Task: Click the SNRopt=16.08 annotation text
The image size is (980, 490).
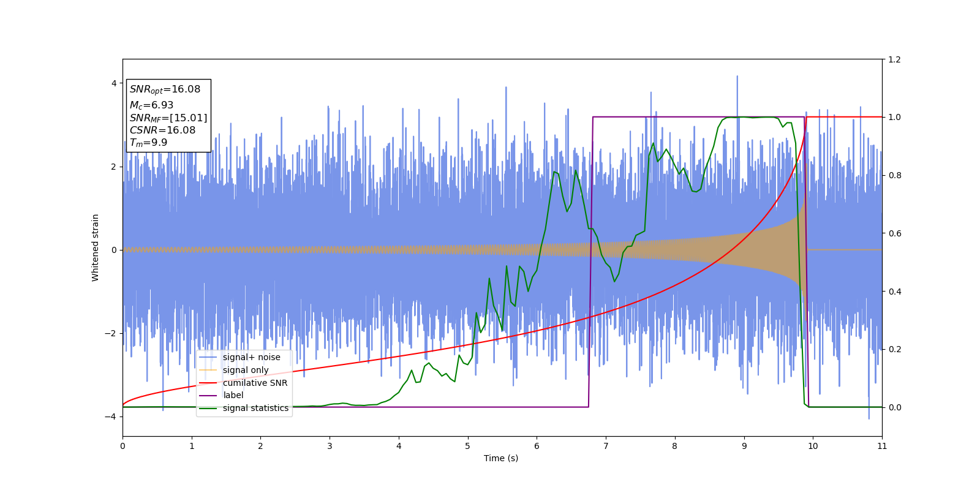Action: click(165, 89)
